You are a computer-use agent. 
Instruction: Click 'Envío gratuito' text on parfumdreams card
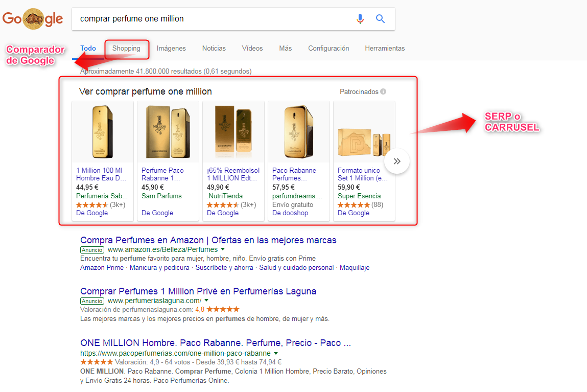click(293, 205)
